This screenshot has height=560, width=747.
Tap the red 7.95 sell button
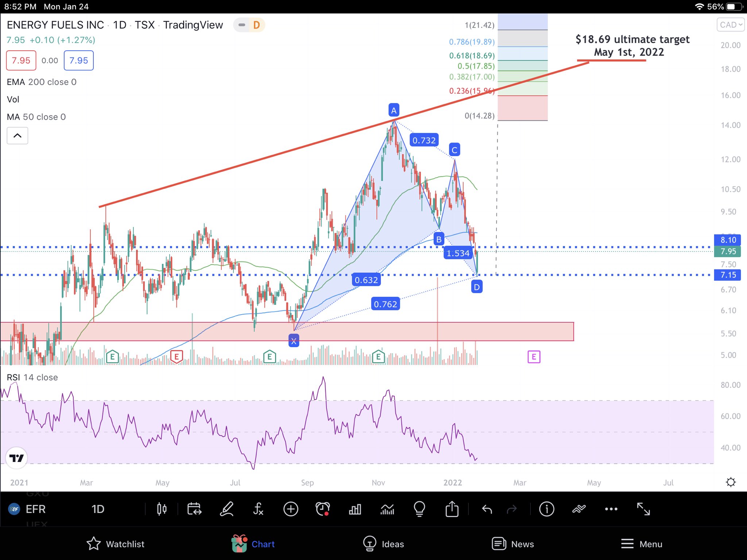[21, 61]
